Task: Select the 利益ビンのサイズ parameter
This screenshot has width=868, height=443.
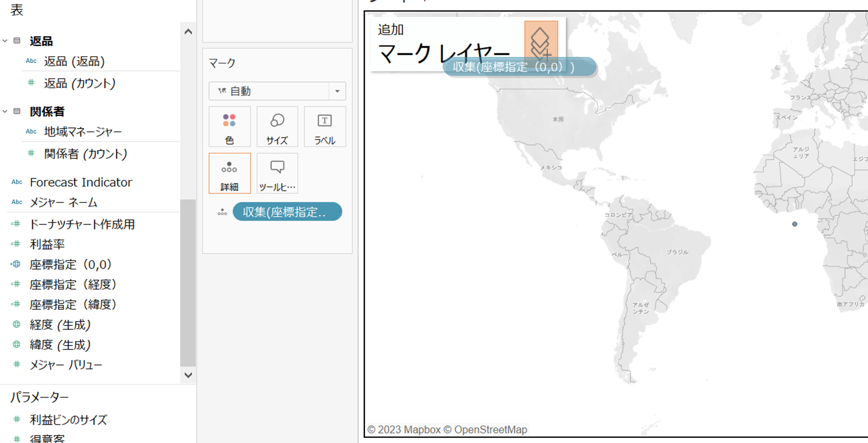Action: 68,420
